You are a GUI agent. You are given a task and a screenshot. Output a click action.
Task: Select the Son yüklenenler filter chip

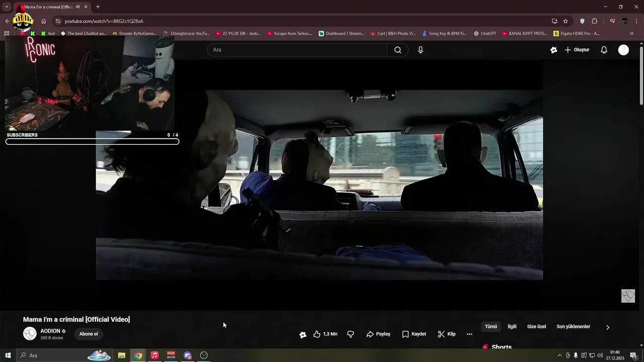(573, 327)
